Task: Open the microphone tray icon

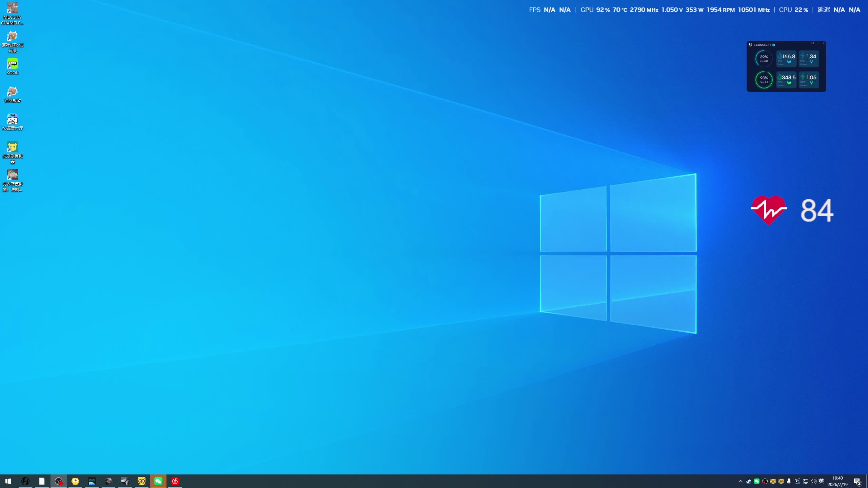Action: tap(789, 481)
